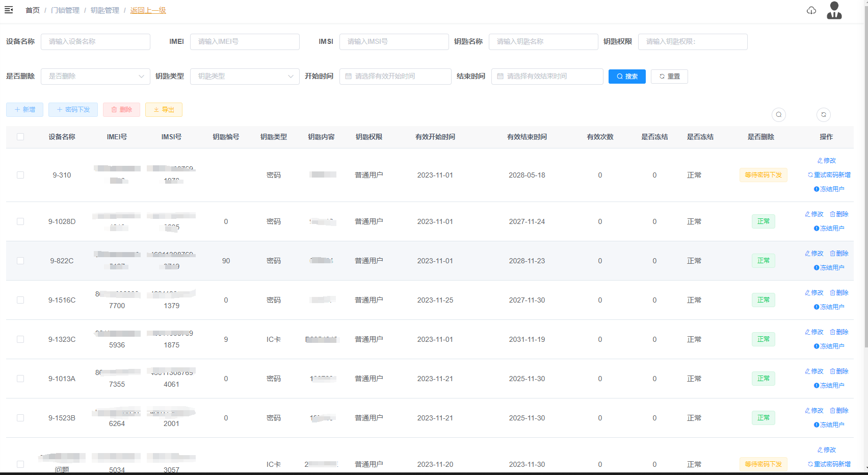Click 冻结用户 in row 9-310
The image size is (868, 475).
(x=829, y=189)
